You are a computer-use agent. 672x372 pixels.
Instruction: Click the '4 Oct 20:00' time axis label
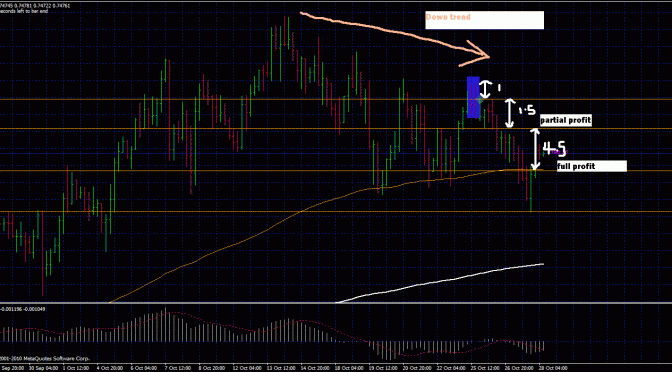(x=109, y=368)
